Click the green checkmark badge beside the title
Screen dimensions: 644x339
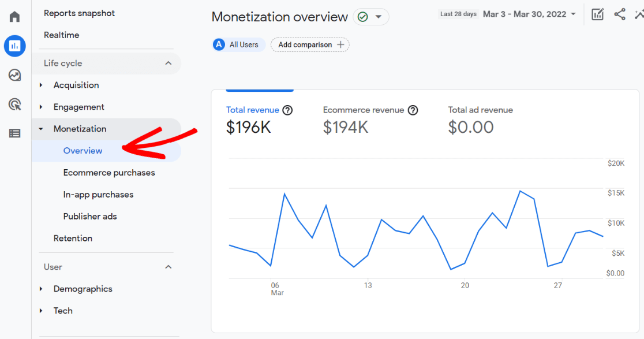[364, 17]
